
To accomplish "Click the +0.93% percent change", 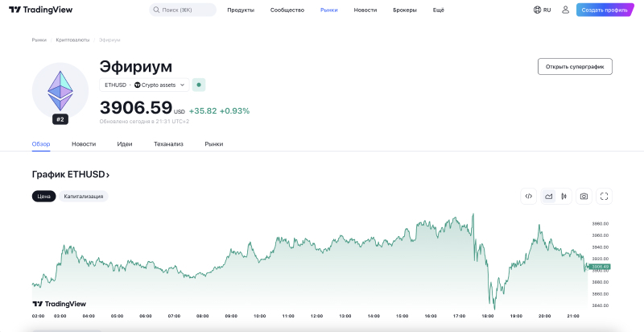I will pos(234,111).
